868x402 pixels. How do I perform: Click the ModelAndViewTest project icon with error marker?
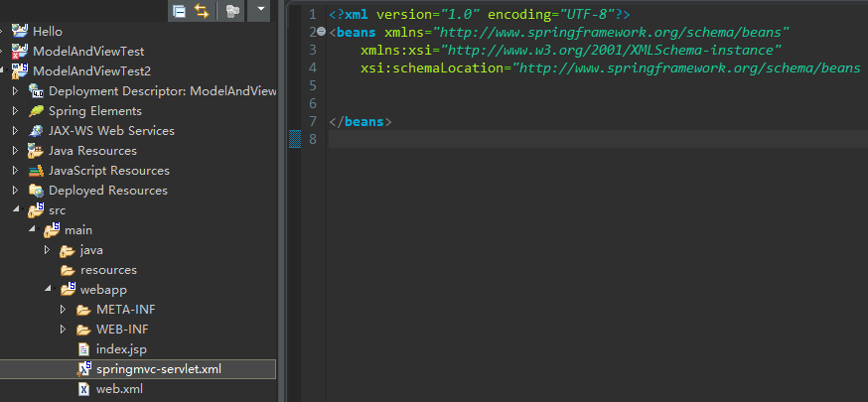21,51
